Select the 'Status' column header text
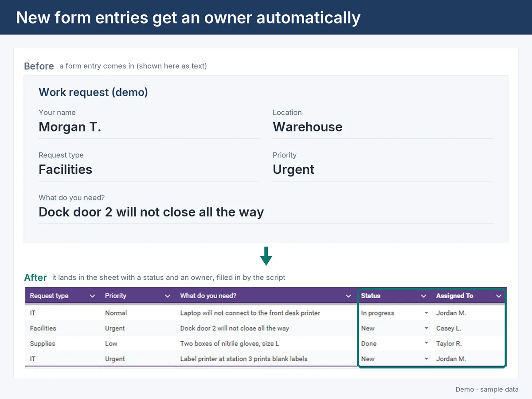Screen dimensions: 532x399 coord(371,296)
